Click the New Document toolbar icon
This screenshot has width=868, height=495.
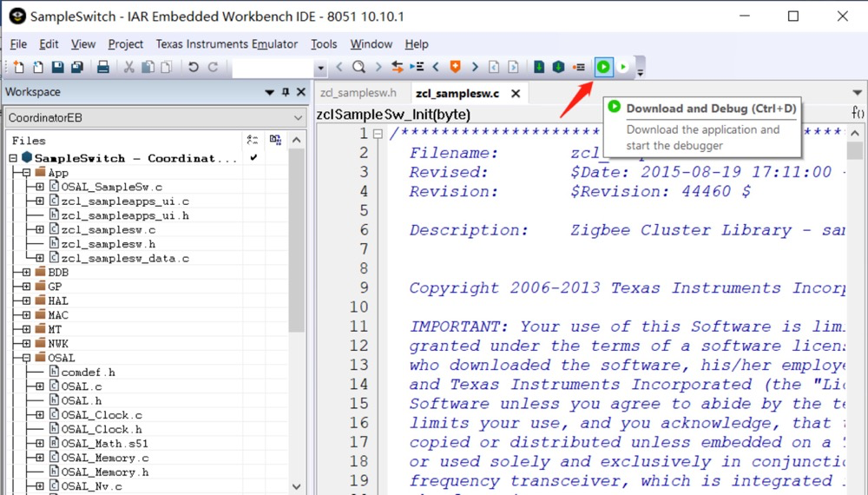click(x=18, y=67)
